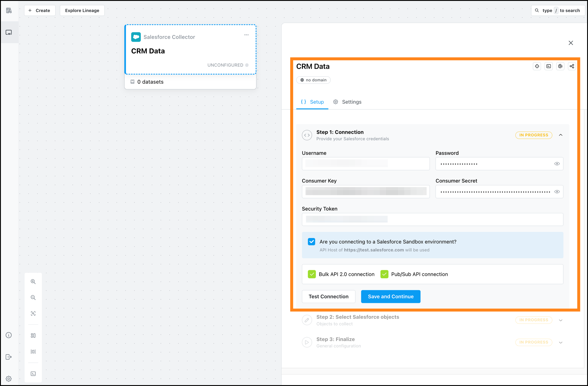The width and height of the screenshot is (588, 386).
Task: Toggle Pub/Sub API connection checkbox
Action: click(x=384, y=274)
